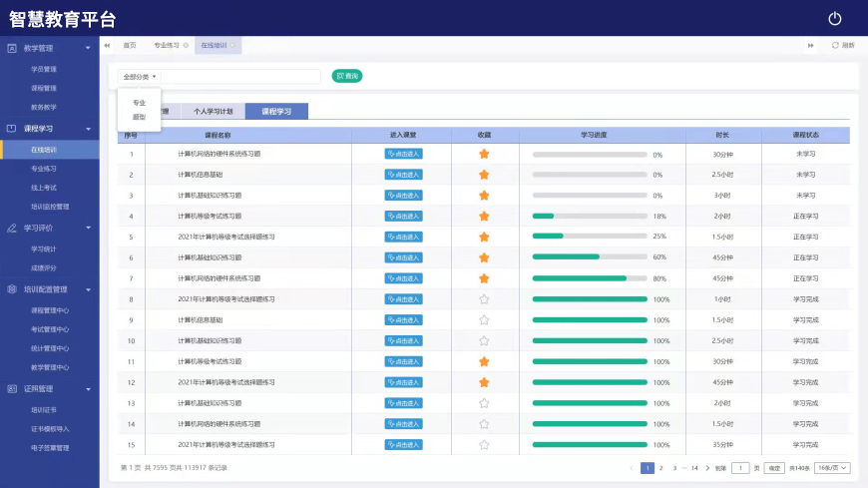Switch to the 专业练习 top tab
This screenshot has height=488, width=868.
click(166, 46)
